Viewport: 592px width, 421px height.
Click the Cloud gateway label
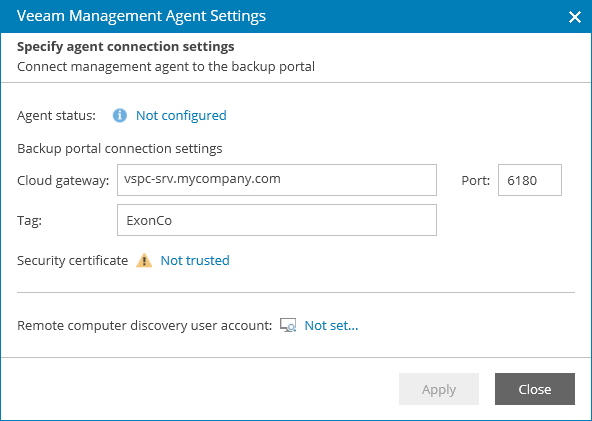click(x=63, y=181)
